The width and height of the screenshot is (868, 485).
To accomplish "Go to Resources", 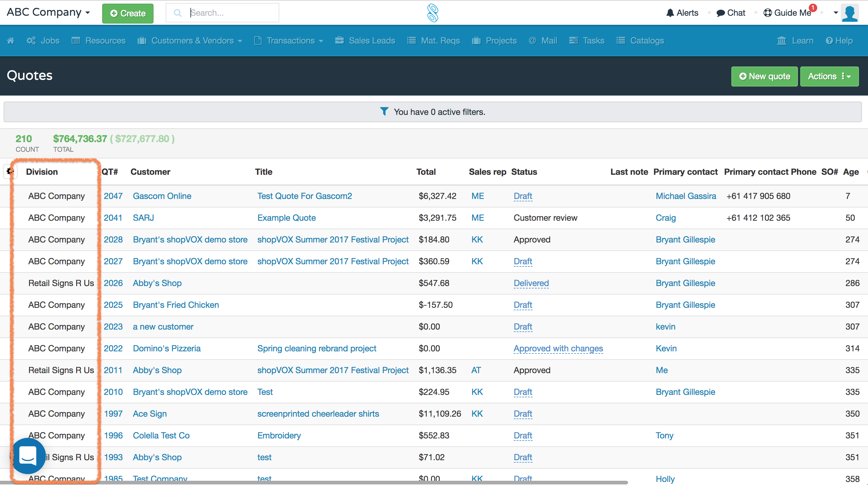I will (x=99, y=41).
